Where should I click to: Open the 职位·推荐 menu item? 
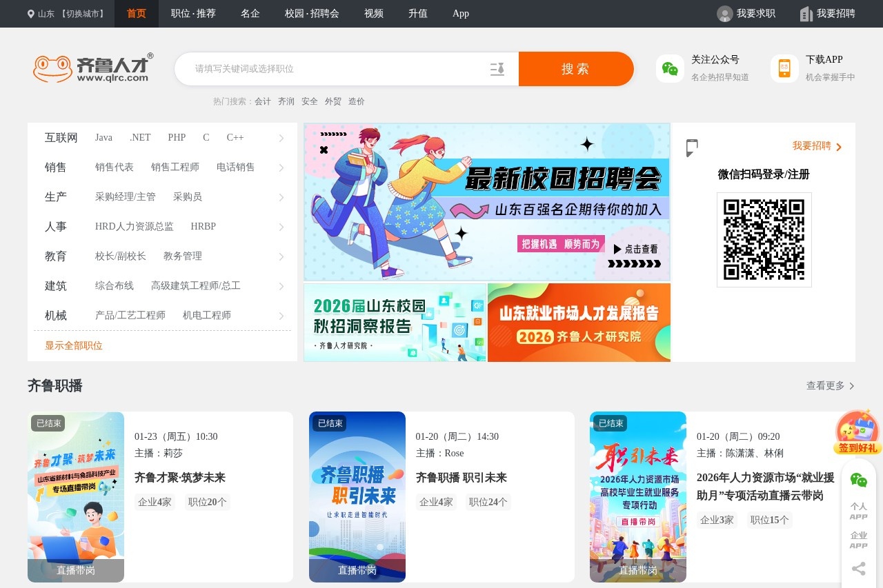click(193, 14)
